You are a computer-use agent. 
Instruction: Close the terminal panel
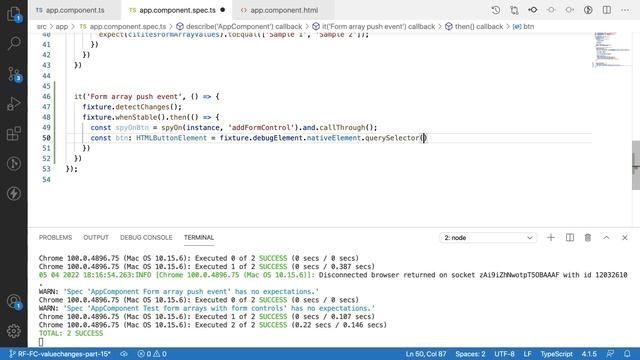click(x=624, y=238)
